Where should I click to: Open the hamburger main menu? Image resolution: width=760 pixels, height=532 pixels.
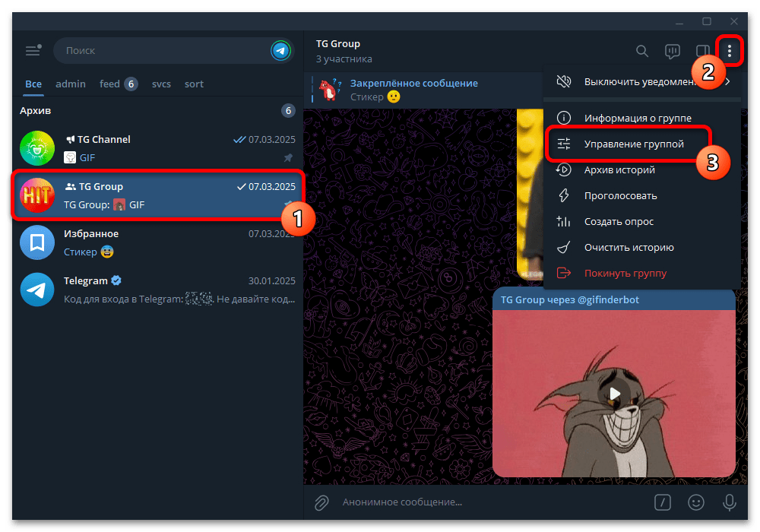click(x=33, y=50)
